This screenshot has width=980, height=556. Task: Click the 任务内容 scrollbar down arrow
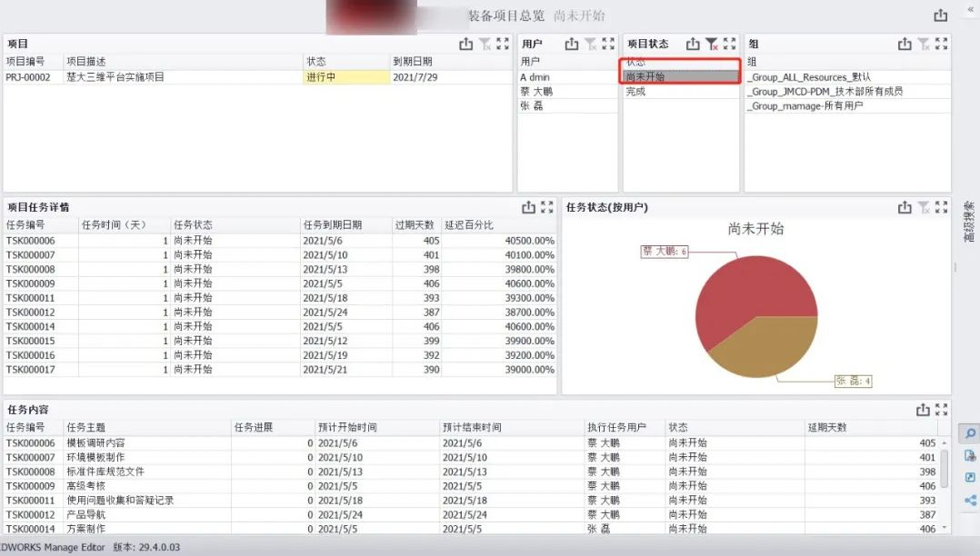pos(945,529)
